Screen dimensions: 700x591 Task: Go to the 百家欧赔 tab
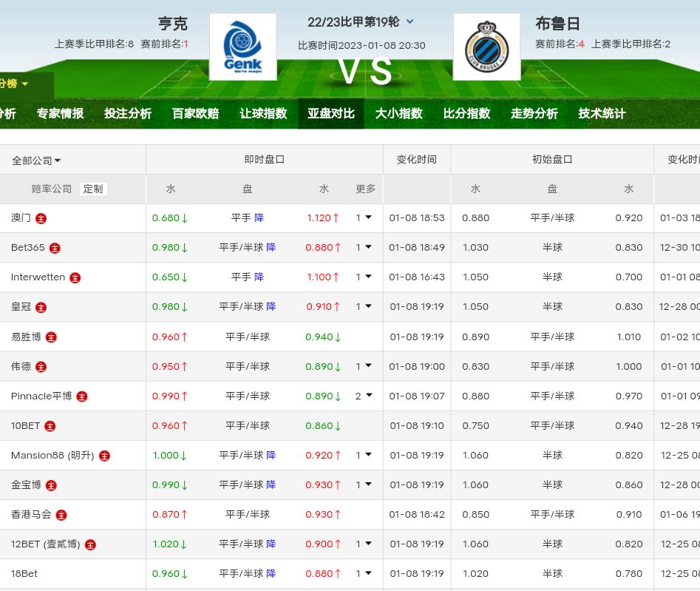click(x=195, y=114)
